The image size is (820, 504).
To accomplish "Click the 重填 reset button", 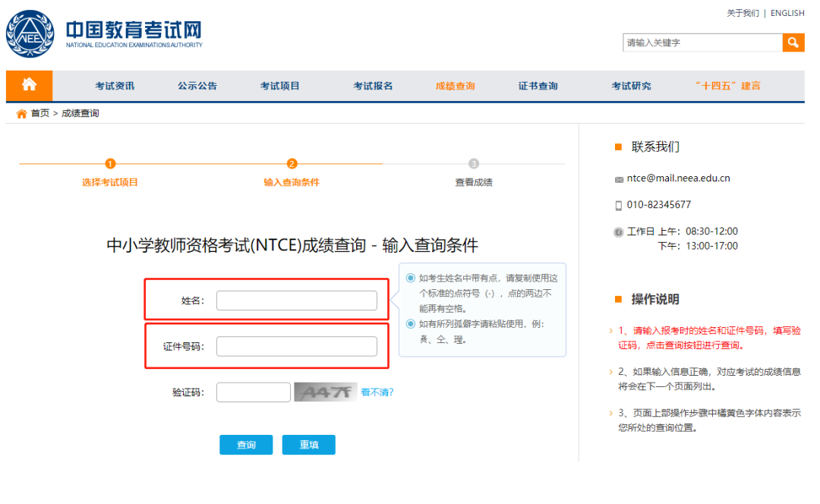I will click(x=308, y=445).
